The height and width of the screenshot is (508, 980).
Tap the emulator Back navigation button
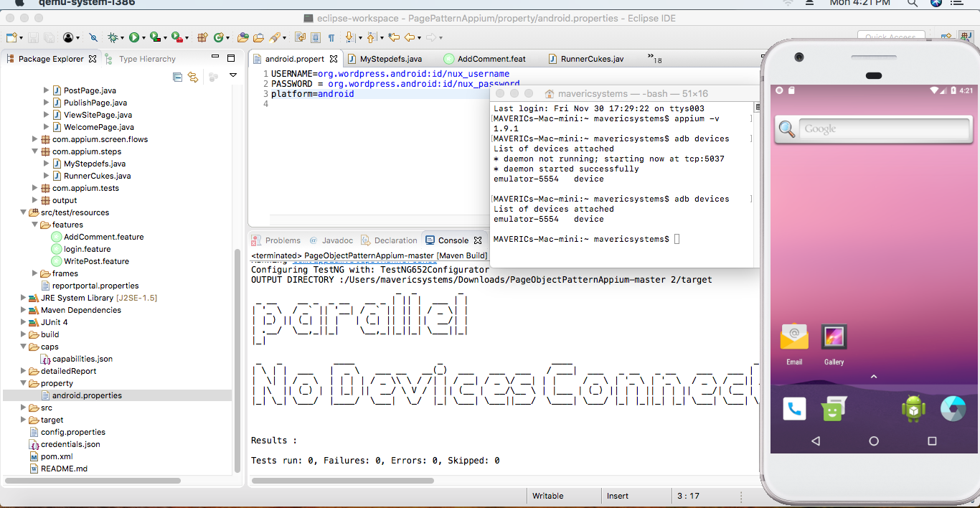coord(816,441)
